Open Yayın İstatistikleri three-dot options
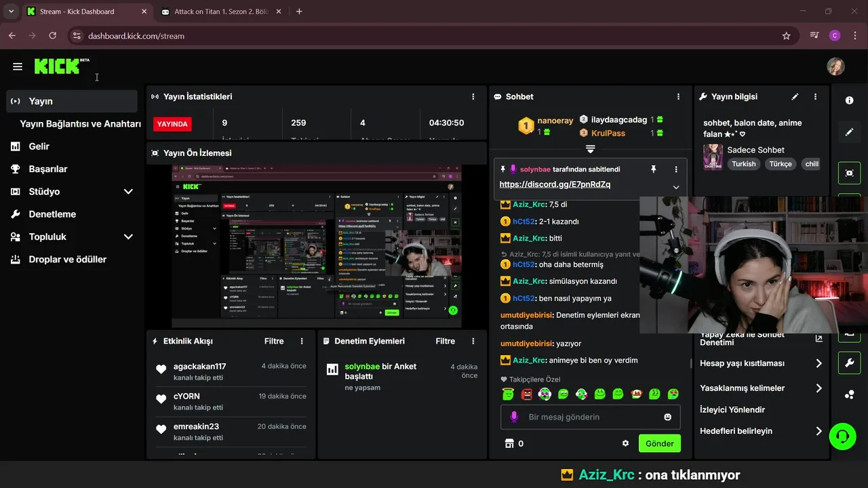 tap(473, 97)
